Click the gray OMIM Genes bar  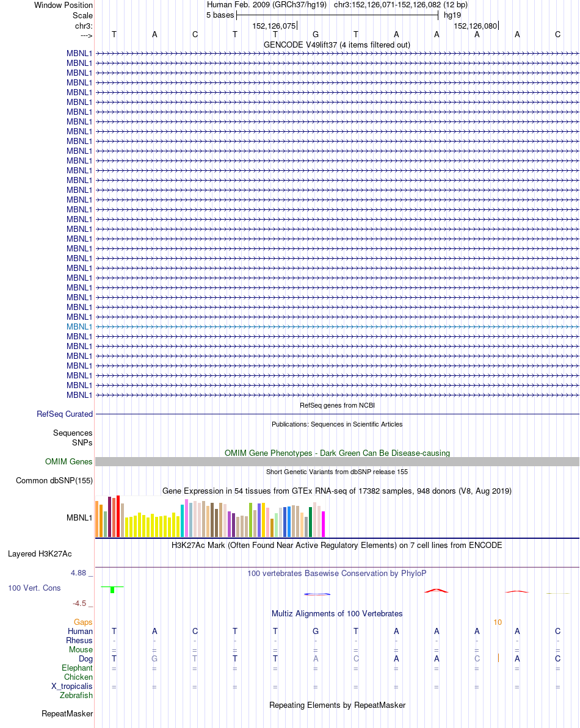click(337, 461)
